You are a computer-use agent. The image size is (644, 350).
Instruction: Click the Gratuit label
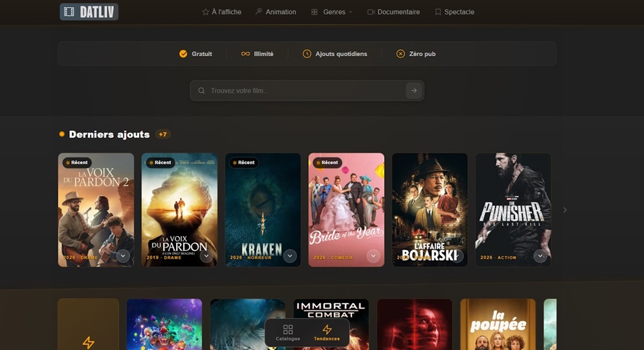click(x=202, y=54)
